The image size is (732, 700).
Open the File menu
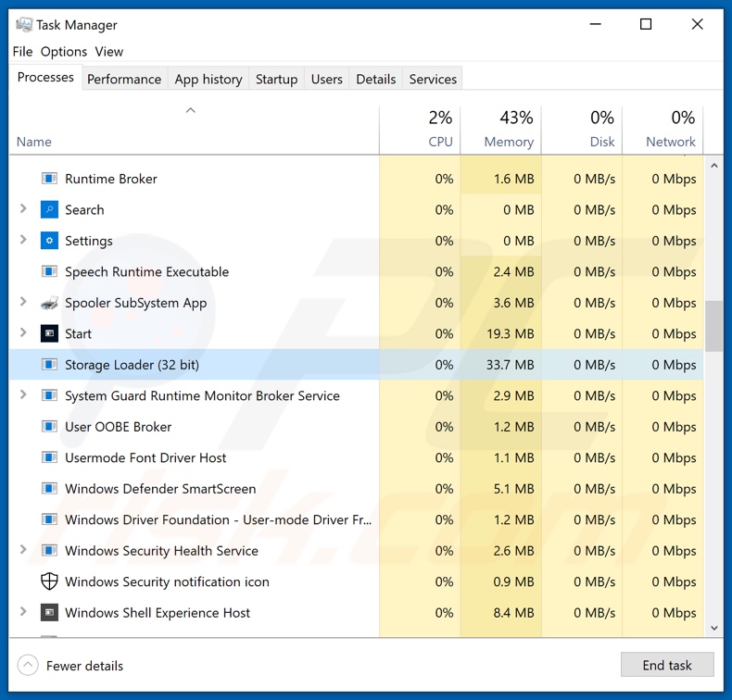click(x=22, y=51)
